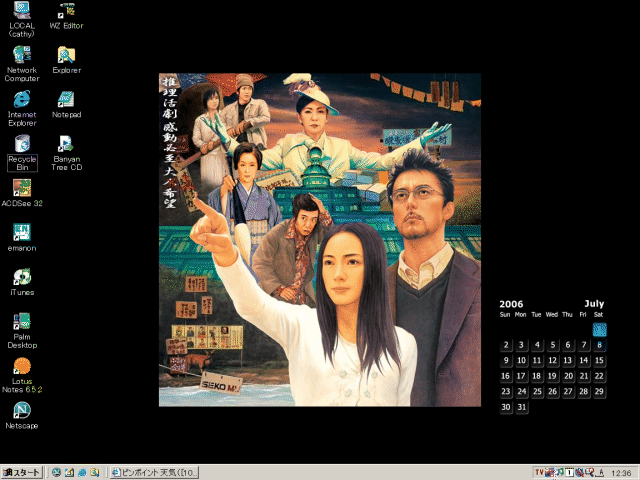This screenshot has width=640, height=480.
Task: Open the Explorer desktop shortcut
Action: (66, 55)
